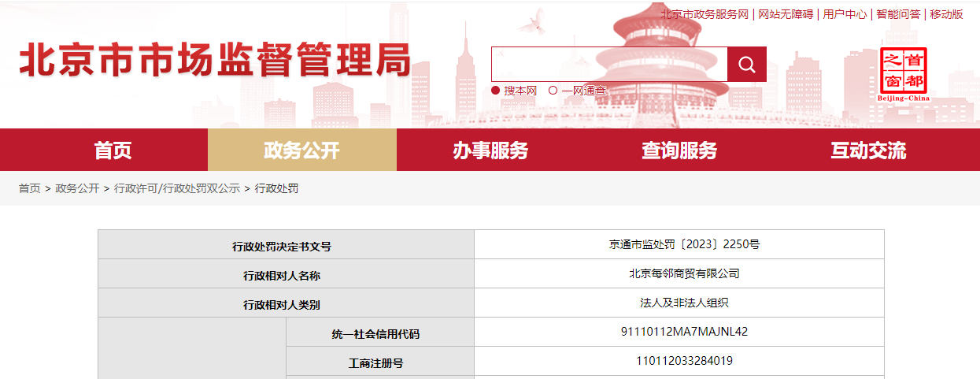Viewport: 980px width, 379px height.
Task: Click the 工商注册号 label cell
Action: 380,362
